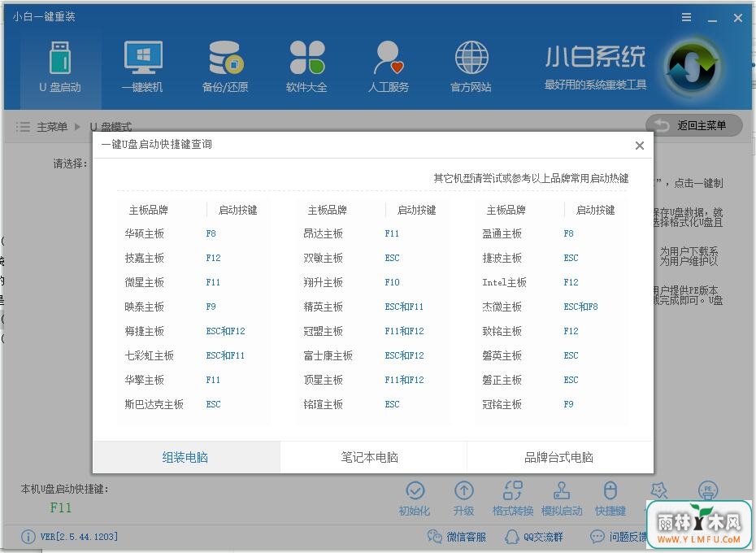The image size is (756, 553).
Task: Click the ESC和F12 key for 梅捷主板
Action: pyautogui.click(x=225, y=331)
